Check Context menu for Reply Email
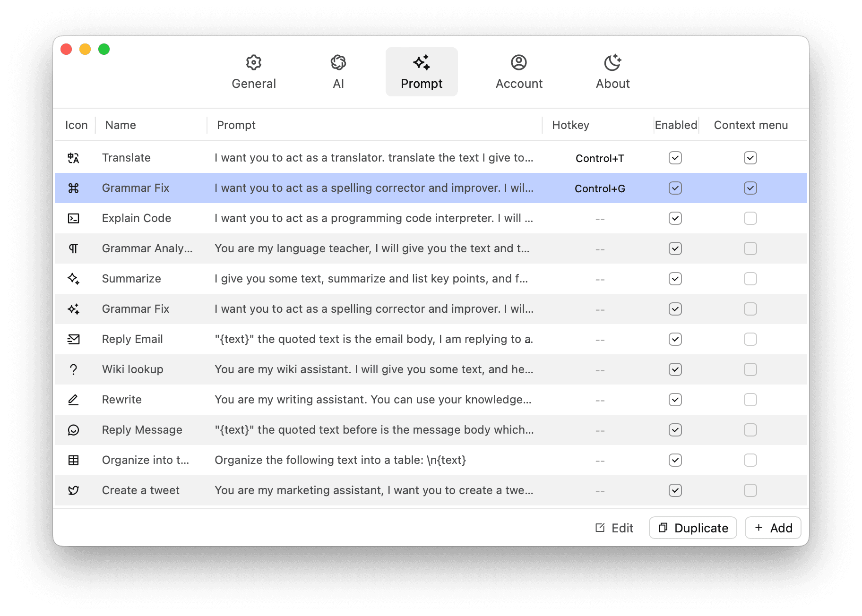862x616 pixels. point(750,339)
